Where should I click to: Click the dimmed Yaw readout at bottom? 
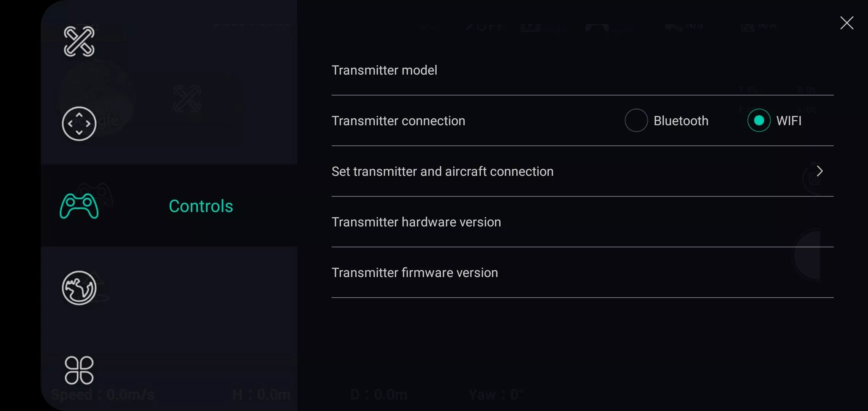pos(496,395)
